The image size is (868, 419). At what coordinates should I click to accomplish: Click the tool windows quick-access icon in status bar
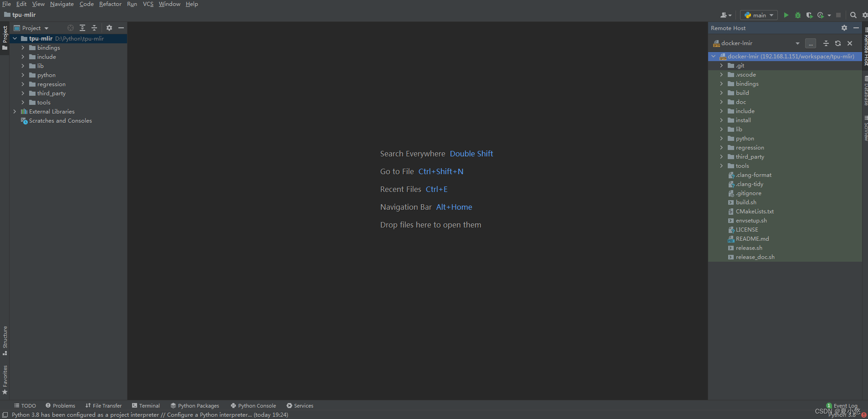tap(5, 415)
